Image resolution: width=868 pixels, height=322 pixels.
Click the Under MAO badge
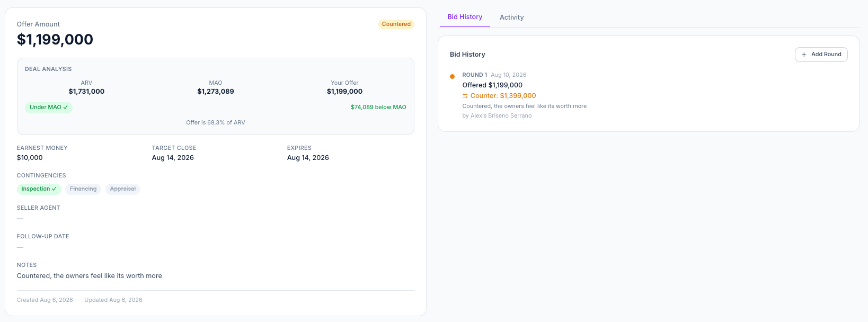coord(49,108)
